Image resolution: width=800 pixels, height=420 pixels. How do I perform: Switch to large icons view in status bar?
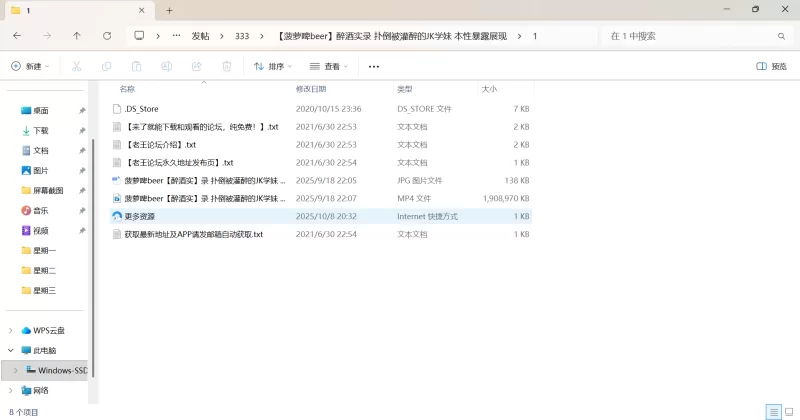point(788,412)
